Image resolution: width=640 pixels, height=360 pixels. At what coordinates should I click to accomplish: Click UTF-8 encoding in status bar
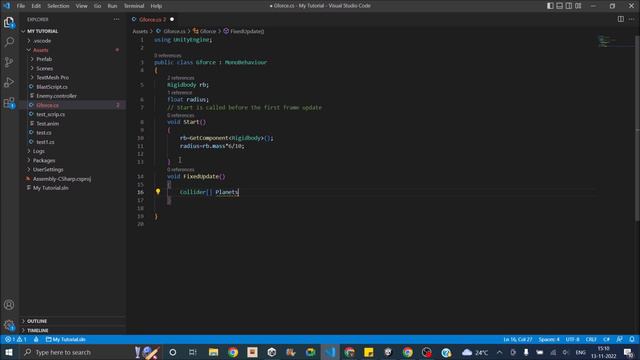click(x=572, y=339)
